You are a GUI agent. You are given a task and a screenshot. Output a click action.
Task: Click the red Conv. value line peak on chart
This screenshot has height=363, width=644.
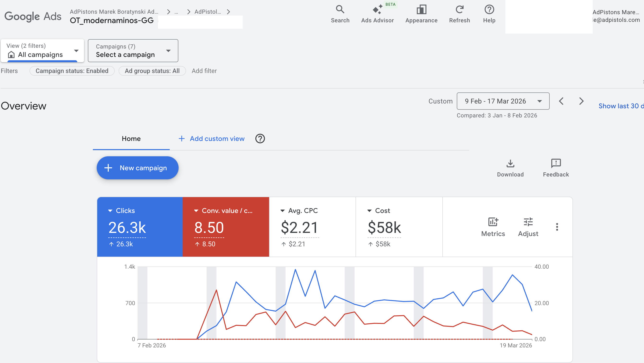(x=216, y=290)
